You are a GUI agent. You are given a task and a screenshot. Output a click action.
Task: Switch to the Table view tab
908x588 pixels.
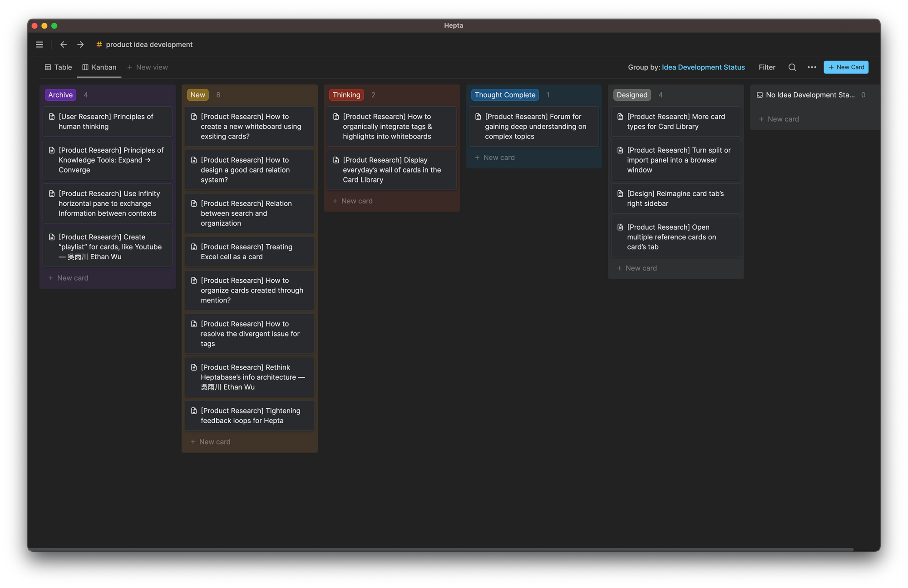[58, 67]
